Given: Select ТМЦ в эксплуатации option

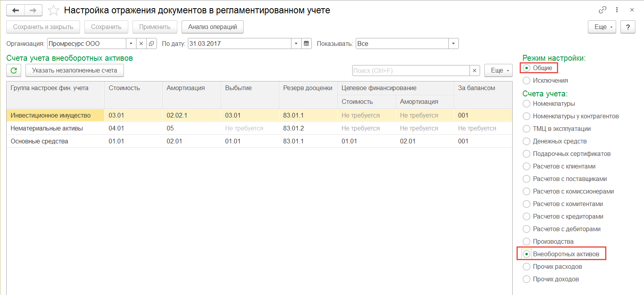Looking at the screenshot, I should coord(527,129).
